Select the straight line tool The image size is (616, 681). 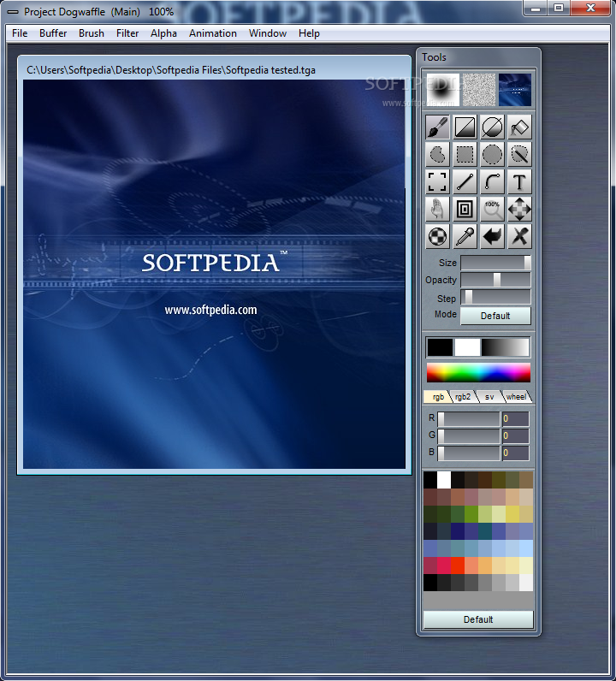[465, 181]
